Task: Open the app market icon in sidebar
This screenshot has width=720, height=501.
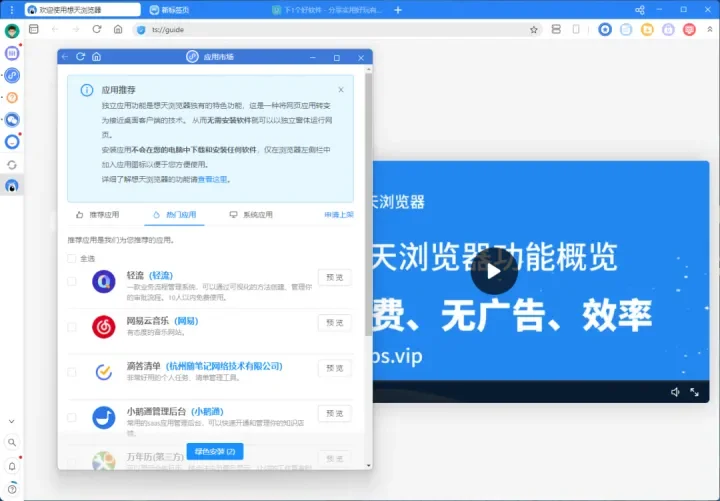Action: [x=12, y=75]
